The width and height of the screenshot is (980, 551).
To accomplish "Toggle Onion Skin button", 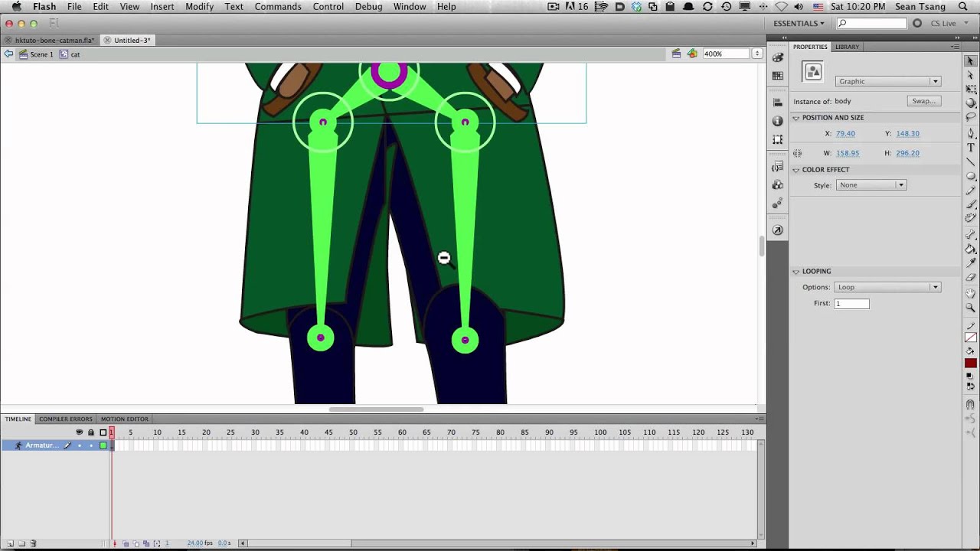I will point(126,543).
